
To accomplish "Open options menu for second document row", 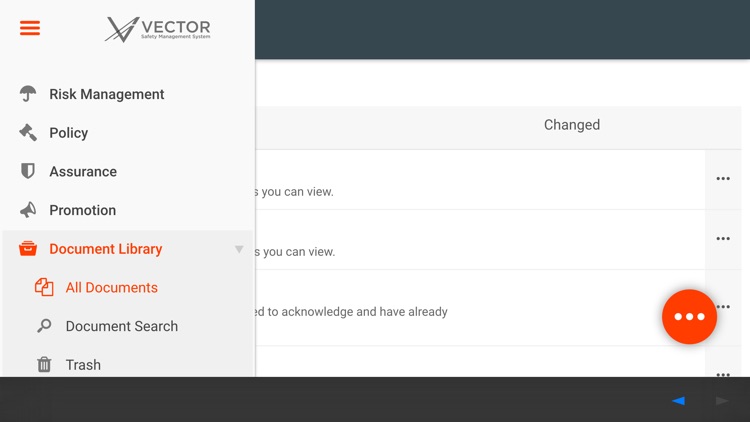I will tap(723, 239).
